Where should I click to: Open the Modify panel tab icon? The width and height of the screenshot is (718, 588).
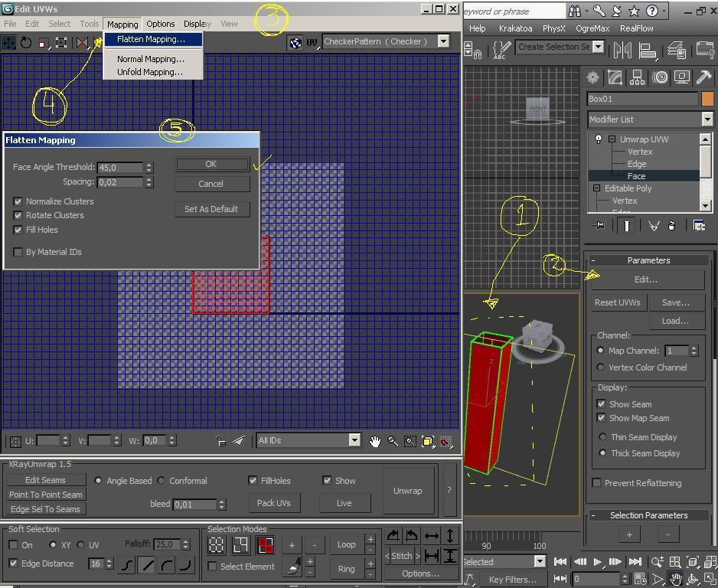coord(615,77)
